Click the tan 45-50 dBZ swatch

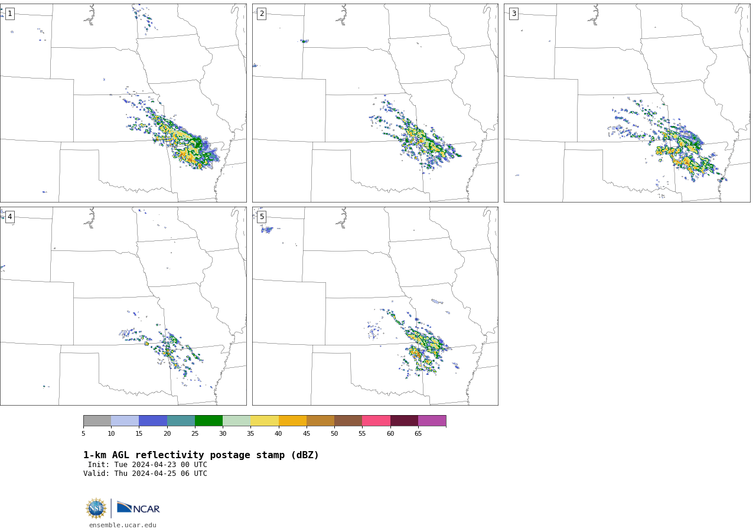(x=320, y=421)
